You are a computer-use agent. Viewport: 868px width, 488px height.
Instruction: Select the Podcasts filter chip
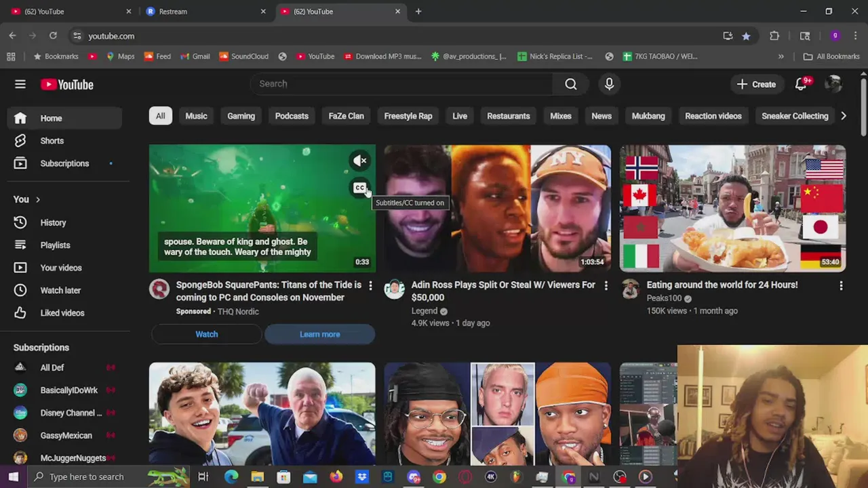tap(292, 116)
